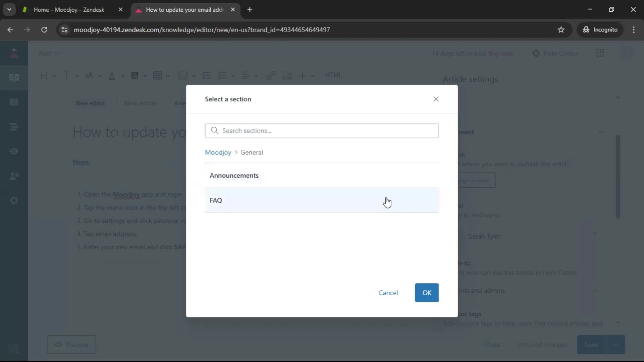644x362 pixels.
Task: Click the Manage sections button behind dialog
Action: tap(477, 180)
